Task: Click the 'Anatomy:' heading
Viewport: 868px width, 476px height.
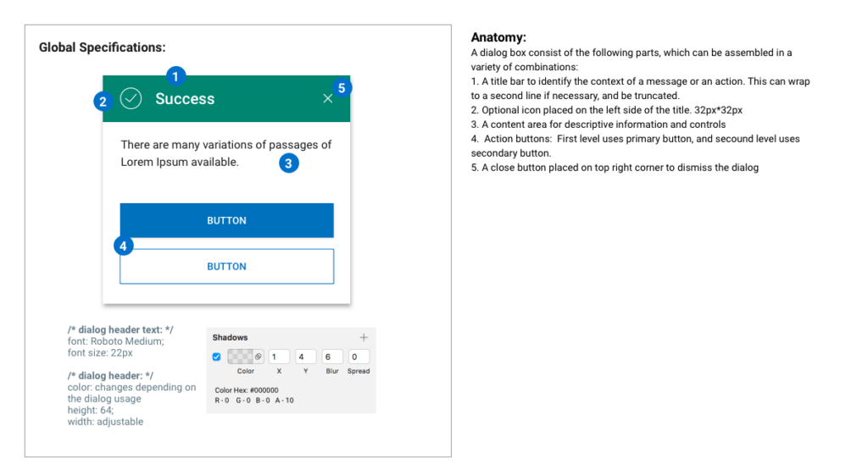Action: 498,37
